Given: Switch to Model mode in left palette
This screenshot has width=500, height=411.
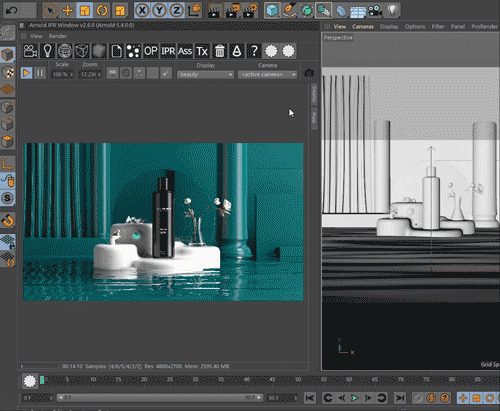Looking at the screenshot, I should [x=8, y=55].
